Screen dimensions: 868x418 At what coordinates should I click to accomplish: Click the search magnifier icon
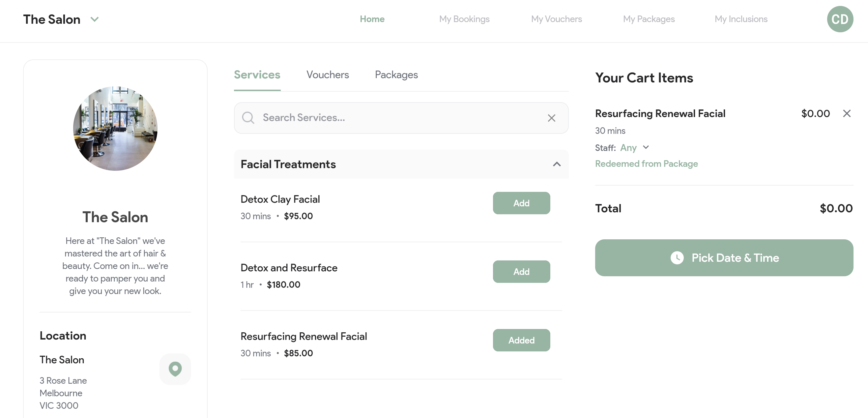[x=248, y=118]
